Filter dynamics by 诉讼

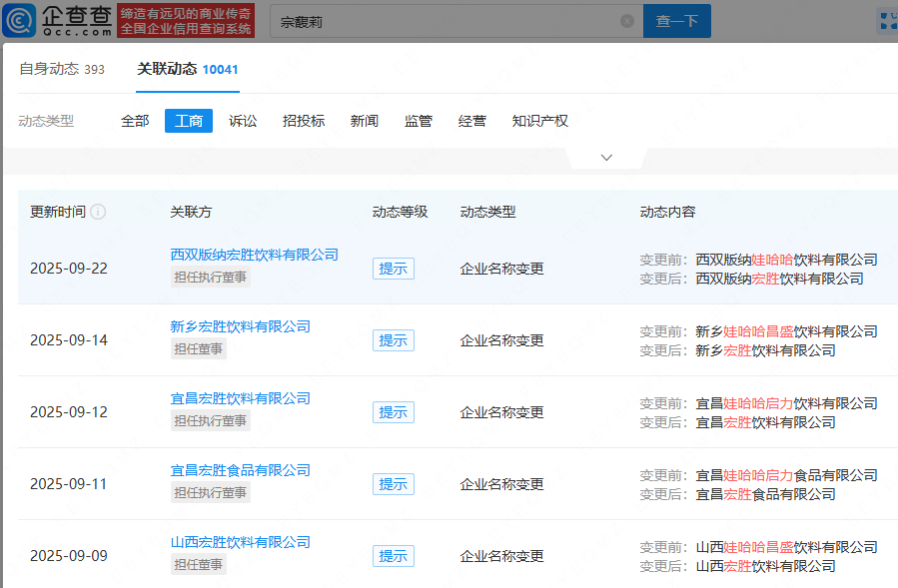tap(243, 121)
